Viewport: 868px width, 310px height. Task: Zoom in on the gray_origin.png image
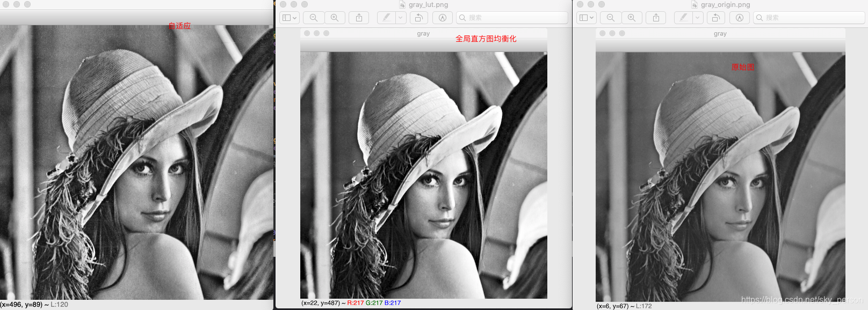631,18
